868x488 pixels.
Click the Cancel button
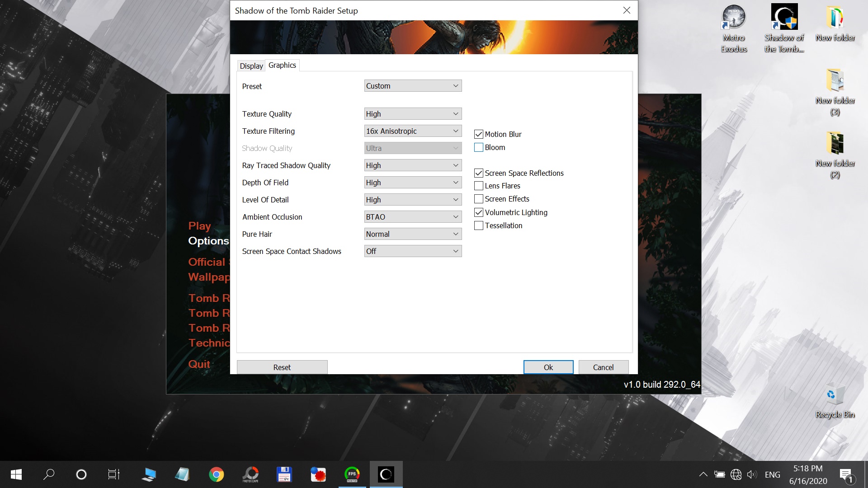coord(604,367)
